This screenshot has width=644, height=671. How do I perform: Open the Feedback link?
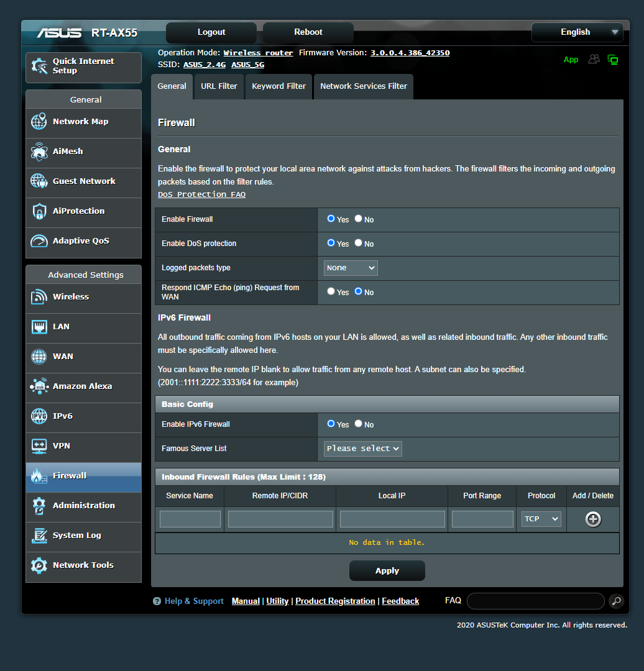(400, 601)
